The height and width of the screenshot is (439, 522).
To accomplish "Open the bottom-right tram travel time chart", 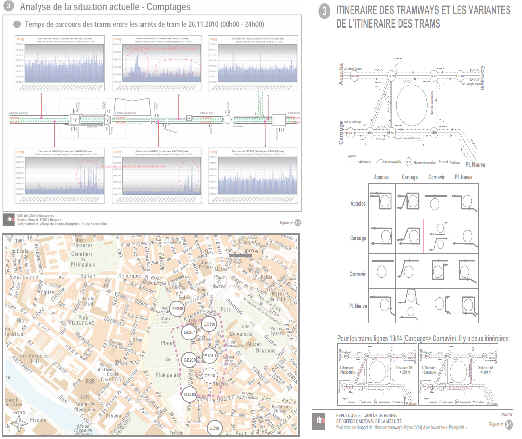I will tap(253, 176).
